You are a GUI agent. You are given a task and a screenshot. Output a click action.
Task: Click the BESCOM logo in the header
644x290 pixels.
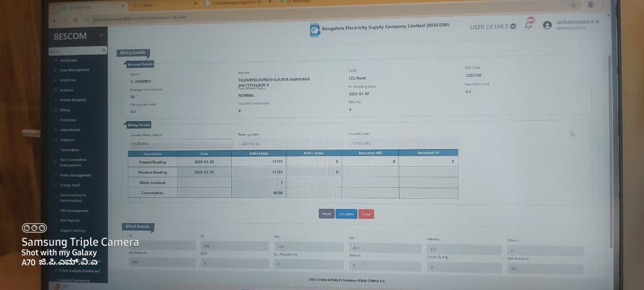pos(315,30)
